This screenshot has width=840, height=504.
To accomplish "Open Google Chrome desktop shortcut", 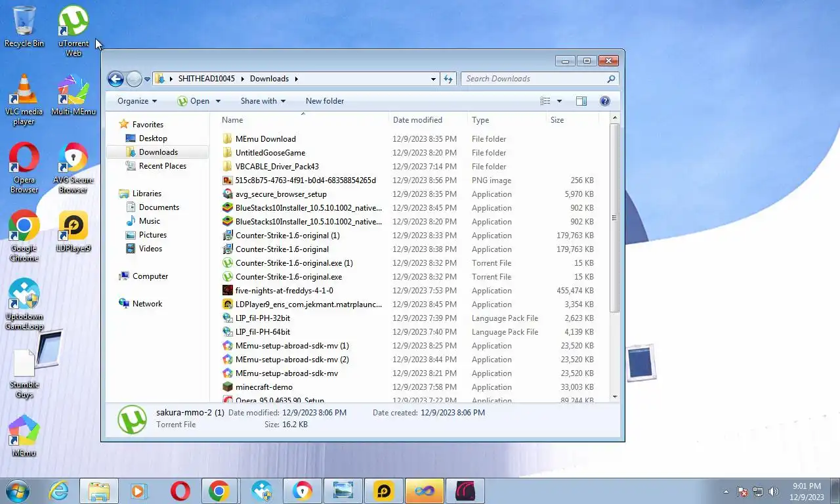I will 24,236.
